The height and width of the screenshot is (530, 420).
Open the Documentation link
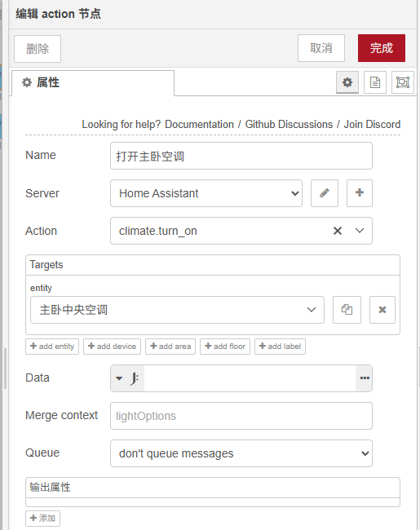(x=199, y=125)
